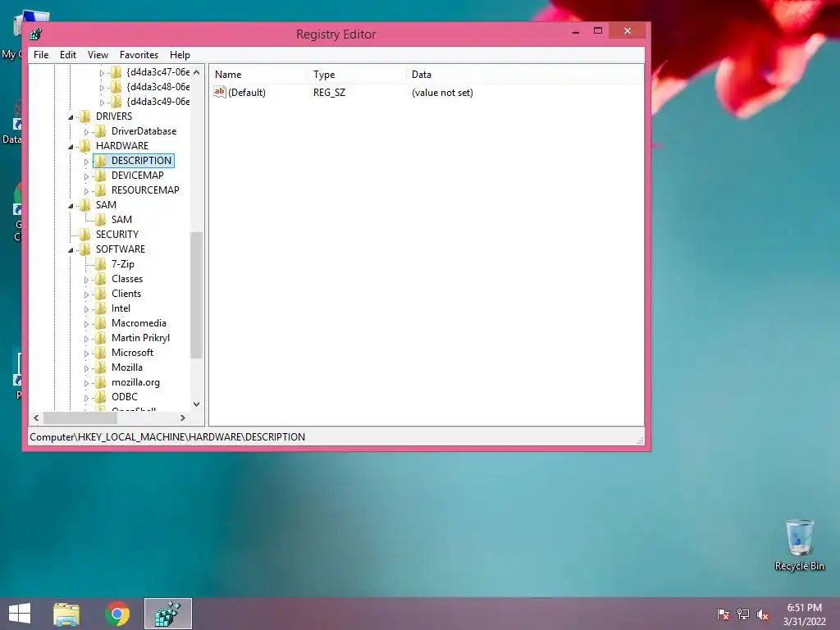Select the Mozilla folder icon
The height and width of the screenshot is (630, 840).
click(x=100, y=367)
